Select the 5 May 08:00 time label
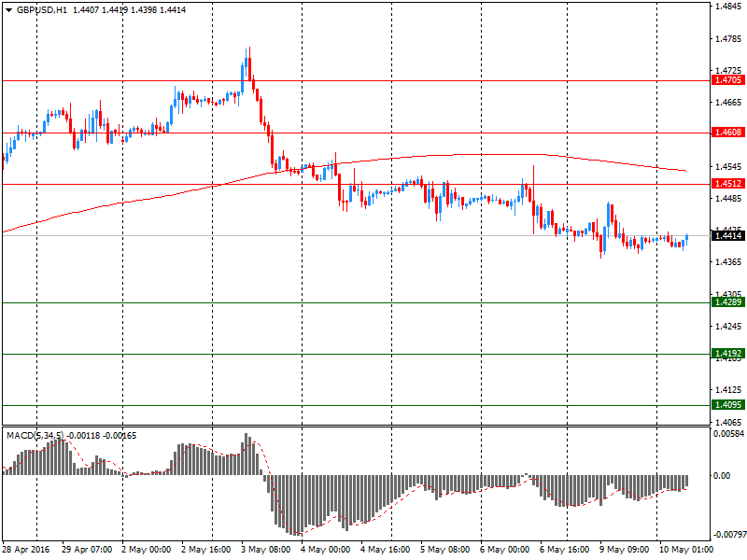This screenshot has width=747, height=560. 445,550
